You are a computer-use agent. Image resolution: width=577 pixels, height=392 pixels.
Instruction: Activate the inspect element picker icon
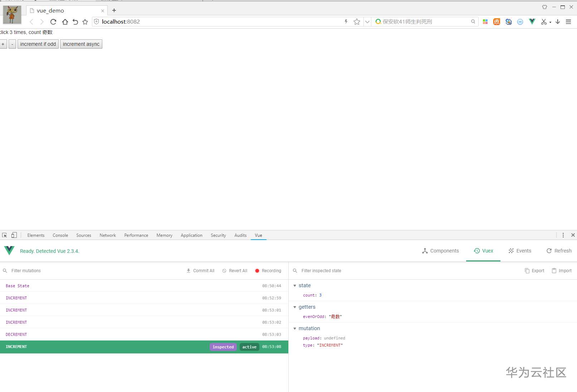[5, 235]
